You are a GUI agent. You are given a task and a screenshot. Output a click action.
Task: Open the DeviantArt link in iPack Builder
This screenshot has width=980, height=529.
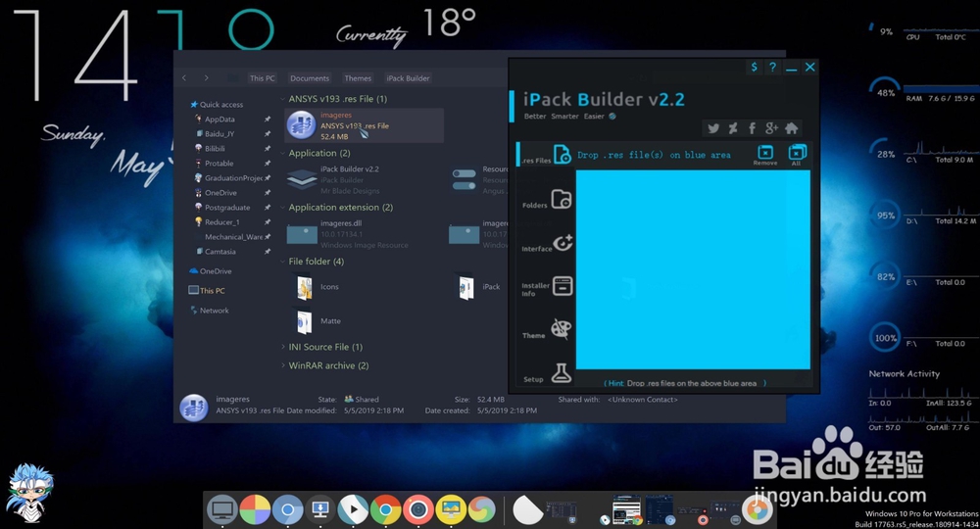pyautogui.click(x=733, y=128)
